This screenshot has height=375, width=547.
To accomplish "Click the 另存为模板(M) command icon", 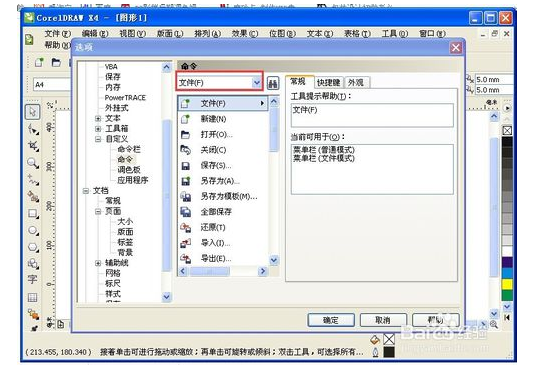I will tap(186, 196).
